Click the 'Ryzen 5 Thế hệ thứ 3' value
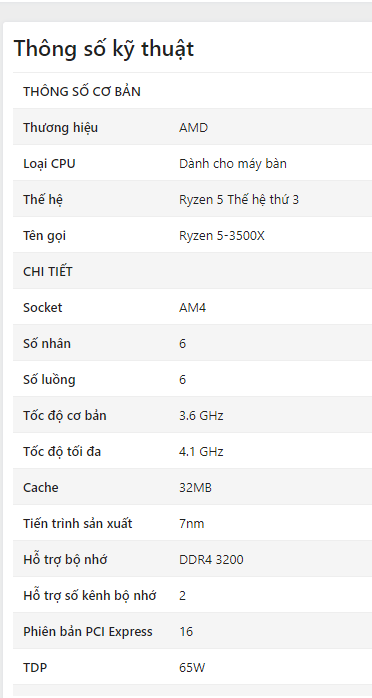372x698 pixels. click(239, 200)
